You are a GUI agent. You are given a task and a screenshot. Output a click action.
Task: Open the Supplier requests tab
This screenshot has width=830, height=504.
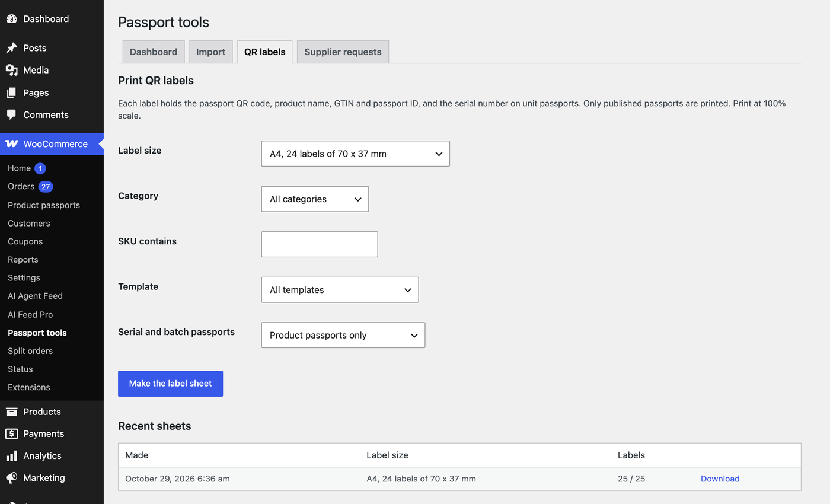(343, 52)
